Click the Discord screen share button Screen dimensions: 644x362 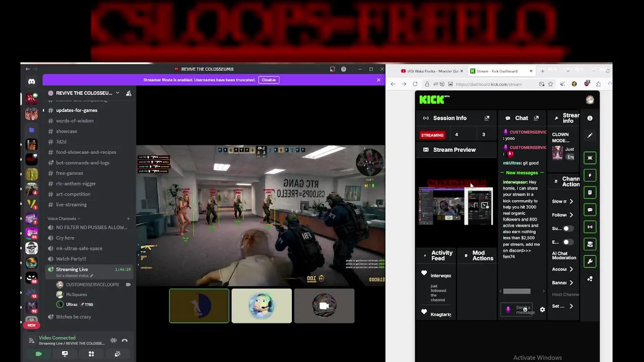65,354
